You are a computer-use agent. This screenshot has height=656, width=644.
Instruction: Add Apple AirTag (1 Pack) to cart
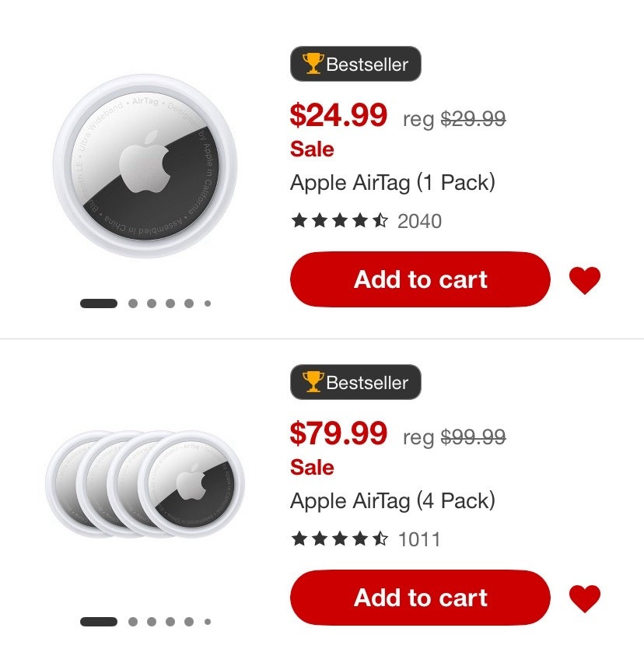[419, 279]
